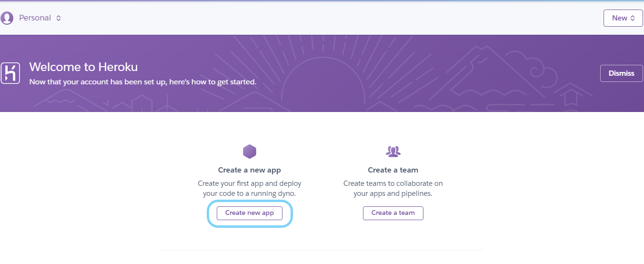Click the team people icon
Screen dimensions: 644x264
[x=393, y=152]
